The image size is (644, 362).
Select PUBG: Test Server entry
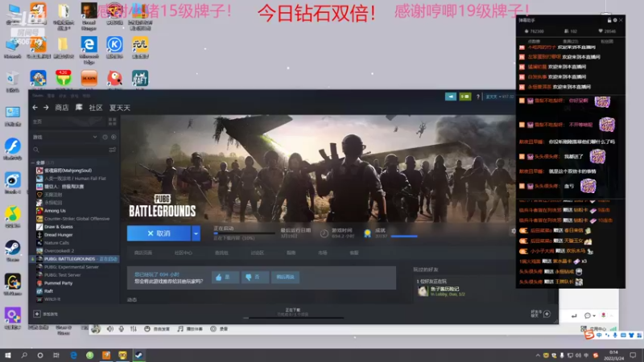[x=63, y=275]
